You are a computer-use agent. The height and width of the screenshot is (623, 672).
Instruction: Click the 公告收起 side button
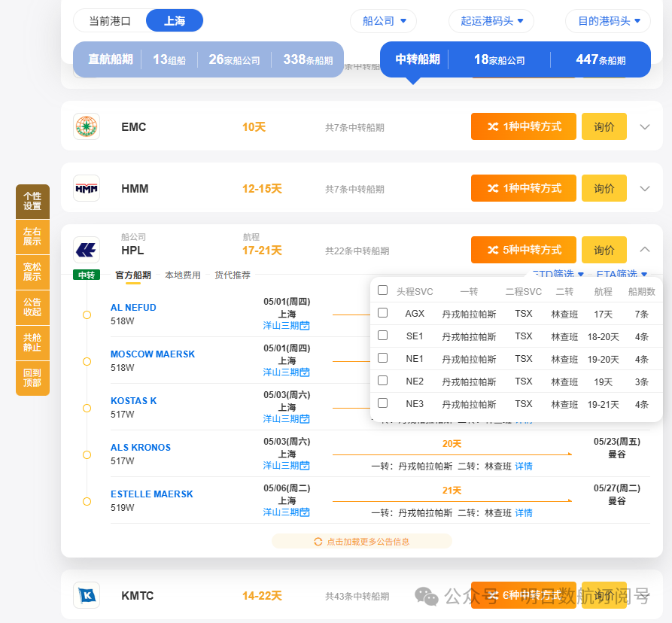point(32,307)
